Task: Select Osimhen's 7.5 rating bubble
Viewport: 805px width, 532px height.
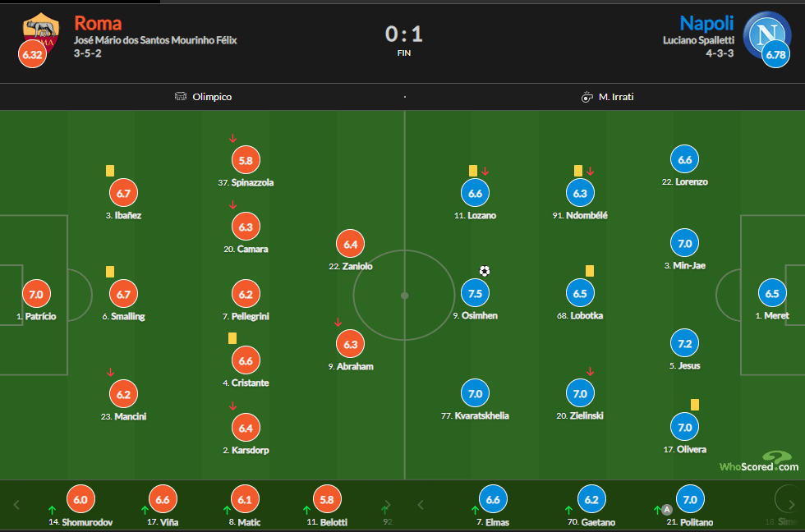Action: (475, 293)
